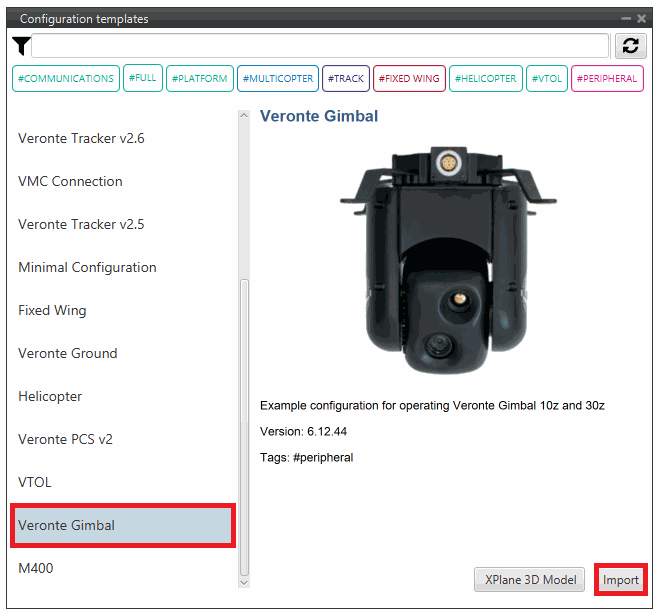Enable the #MULTICOPTER tag filter
This screenshot has height=613, width=658.
click(x=278, y=79)
